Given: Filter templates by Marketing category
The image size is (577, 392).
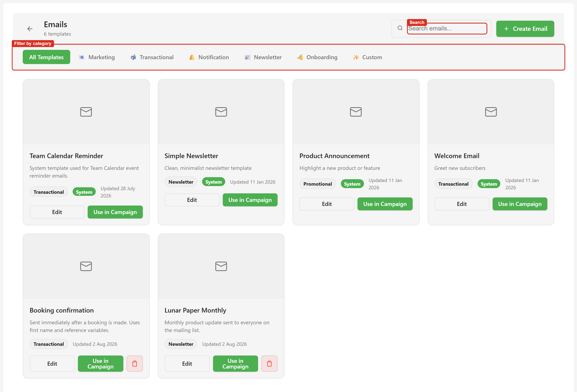Looking at the screenshot, I should click(x=97, y=57).
